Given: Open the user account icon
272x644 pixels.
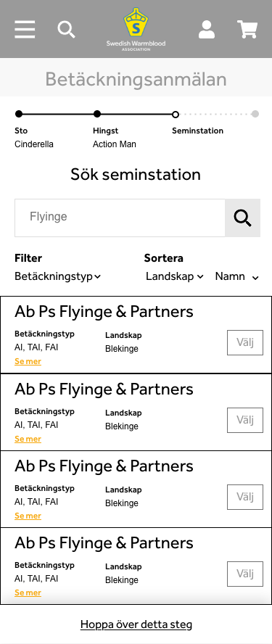Looking at the screenshot, I should [207, 30].
